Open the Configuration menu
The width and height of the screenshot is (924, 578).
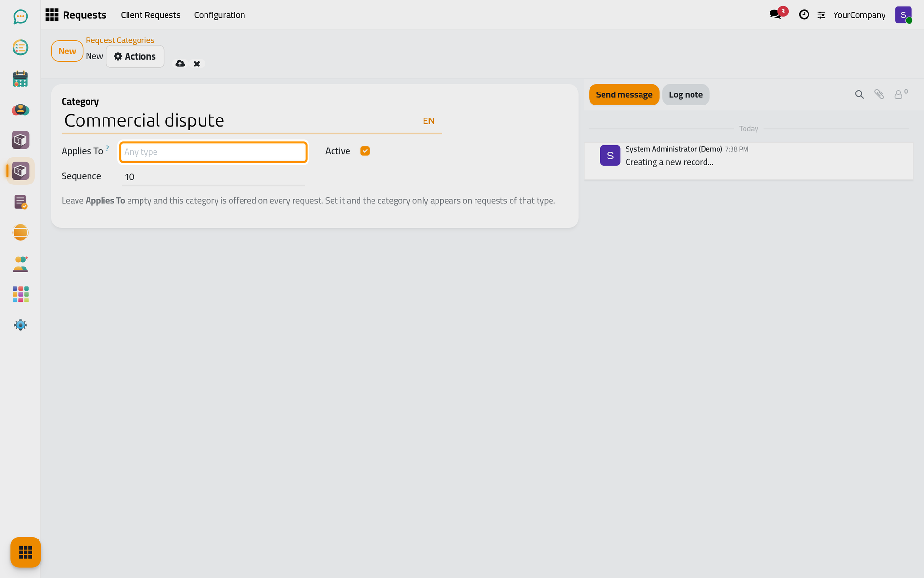[219, 15]
